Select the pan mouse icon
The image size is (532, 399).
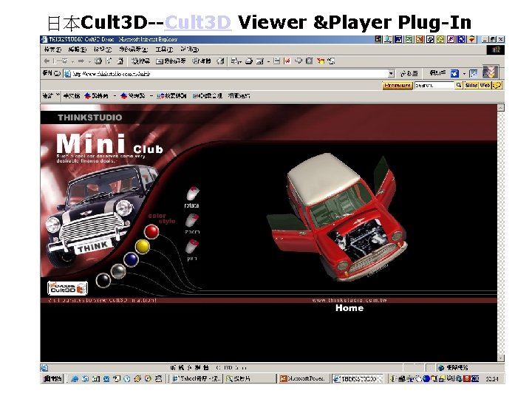click(x=192, y=246)
